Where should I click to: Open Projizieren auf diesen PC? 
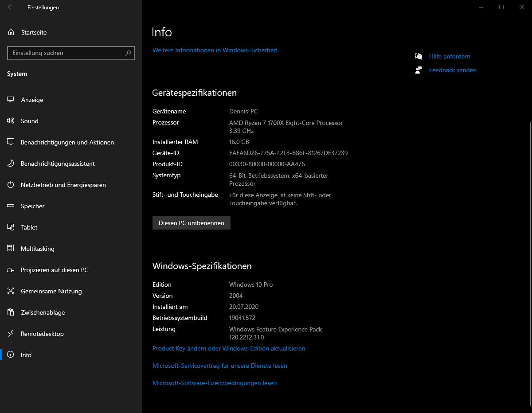[55, 270]
